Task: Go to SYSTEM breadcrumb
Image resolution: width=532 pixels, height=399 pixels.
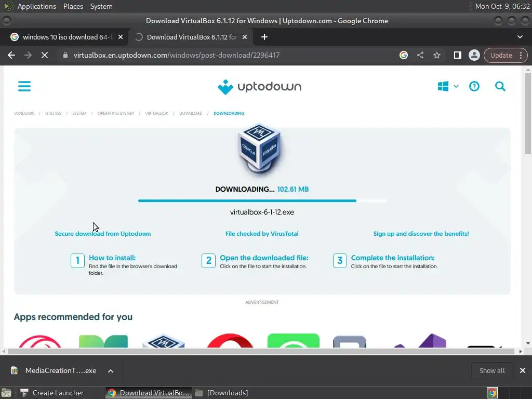Action: 79,113
